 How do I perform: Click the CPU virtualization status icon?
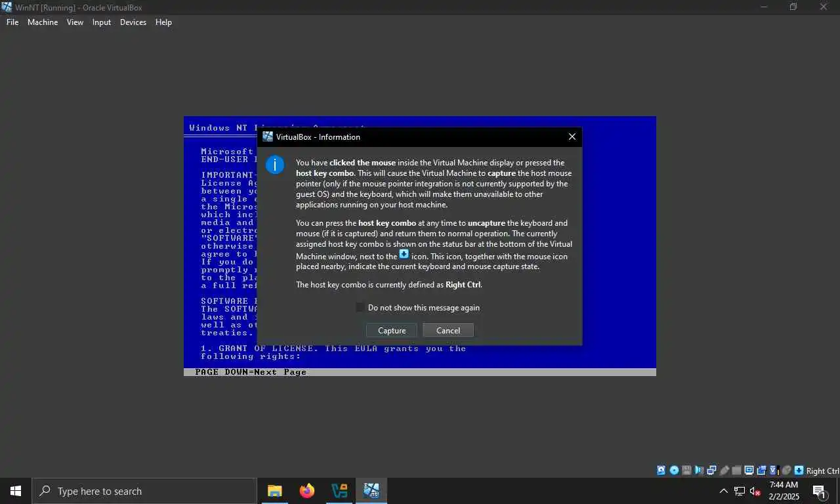click(x=773, y=471)
